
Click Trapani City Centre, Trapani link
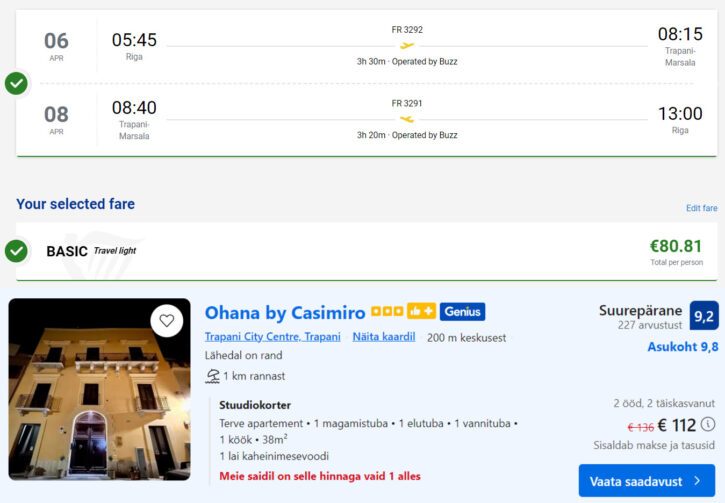pyautogui.click(x=272, y=337)
